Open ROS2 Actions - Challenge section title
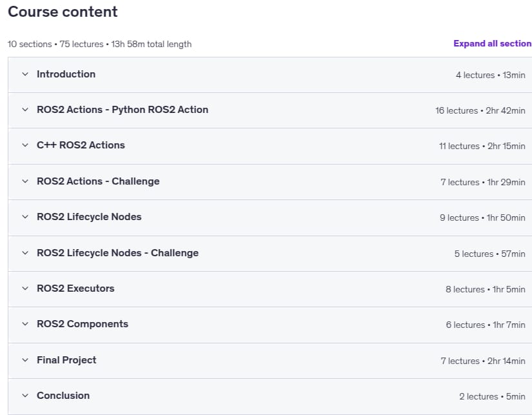Screen dimensions: 532x415 pyautogui.click(x=98, y=181)
